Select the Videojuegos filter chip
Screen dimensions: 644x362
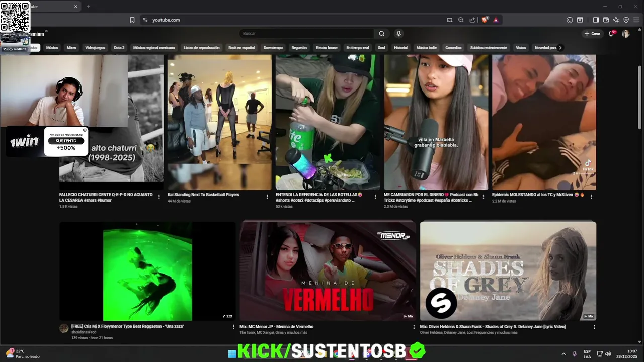coord(95,48)
